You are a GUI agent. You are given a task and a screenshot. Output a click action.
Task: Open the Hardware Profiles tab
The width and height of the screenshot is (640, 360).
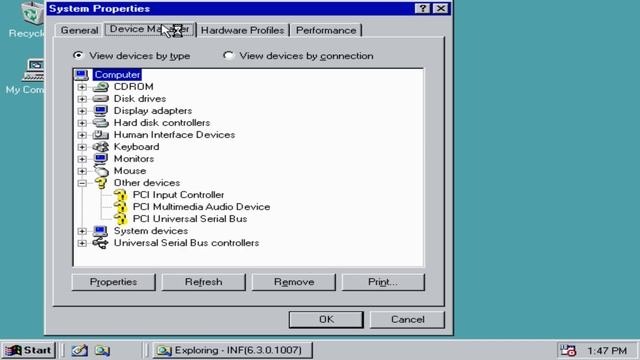coord(242,30)
